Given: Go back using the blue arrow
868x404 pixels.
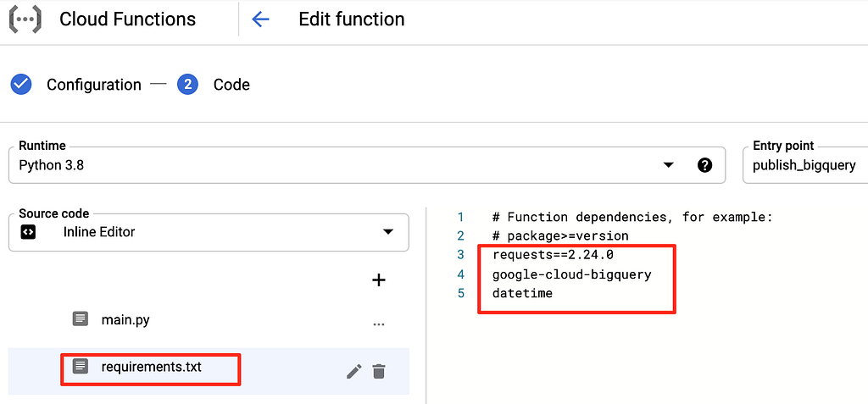Looking at the screenshot, I should [x=260, y=19].
